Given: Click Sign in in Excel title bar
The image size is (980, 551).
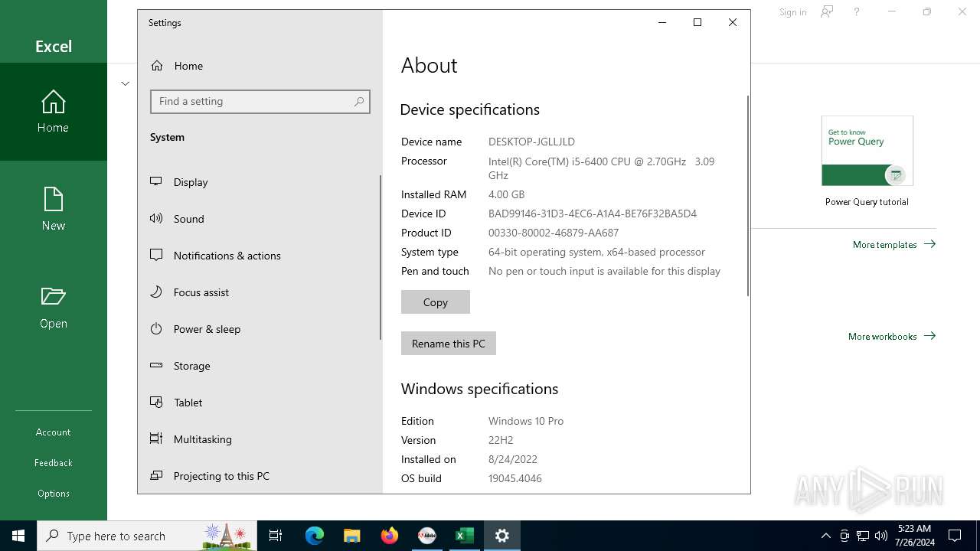Looking at the screenshot, I should [792, 12].
